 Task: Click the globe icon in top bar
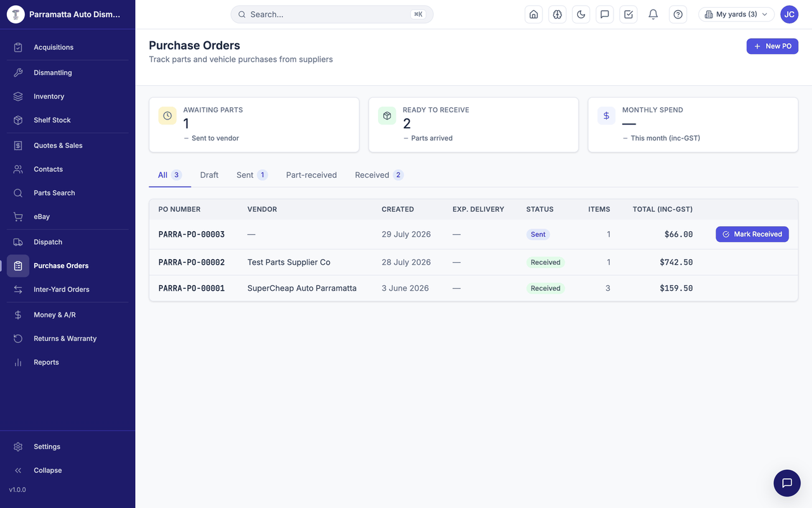pos(558,14)
